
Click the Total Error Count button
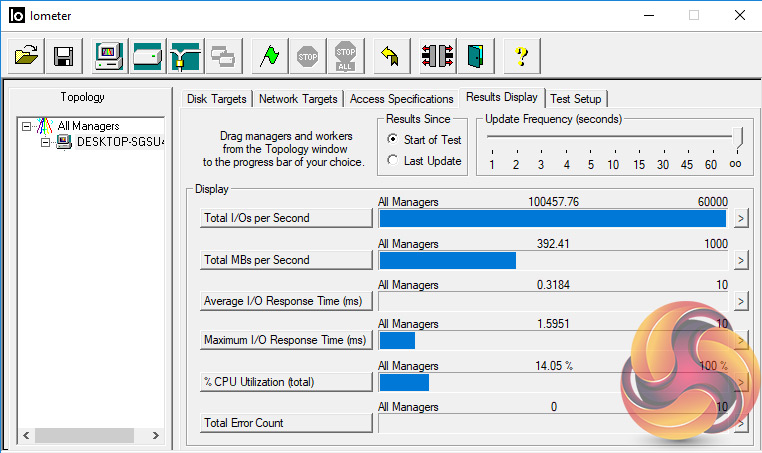click(286, 423)
